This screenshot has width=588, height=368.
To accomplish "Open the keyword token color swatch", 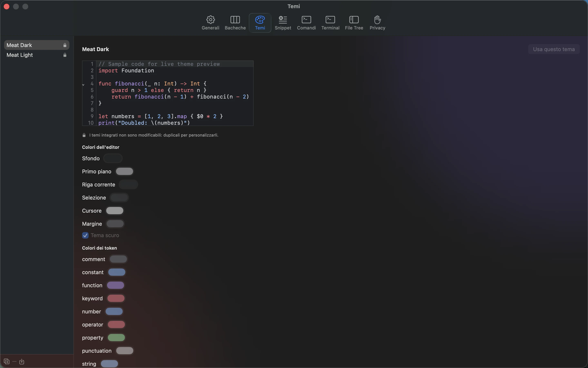I will (x=116, y=298).
